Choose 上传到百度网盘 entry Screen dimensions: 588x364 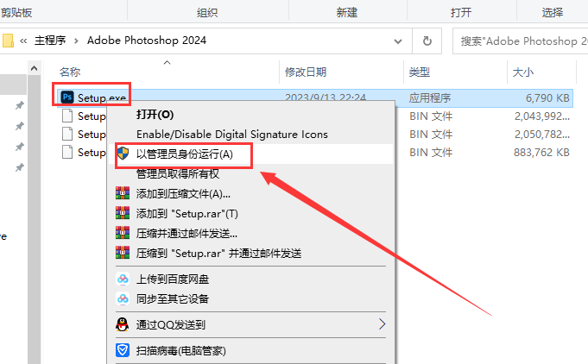(x=173, y=279)
